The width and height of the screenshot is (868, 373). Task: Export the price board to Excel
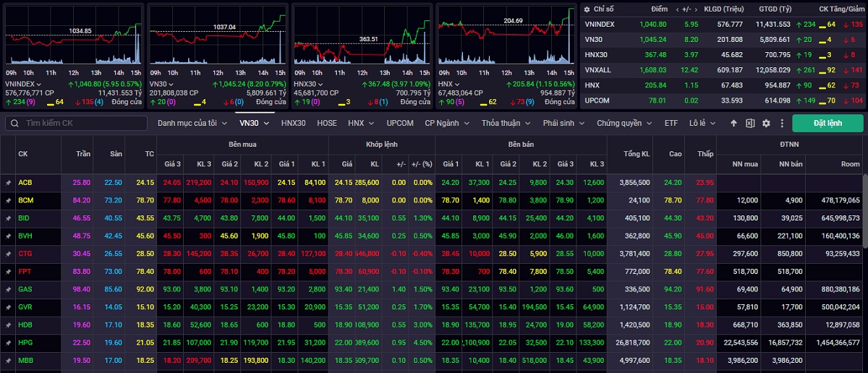[x=750, y=124]
